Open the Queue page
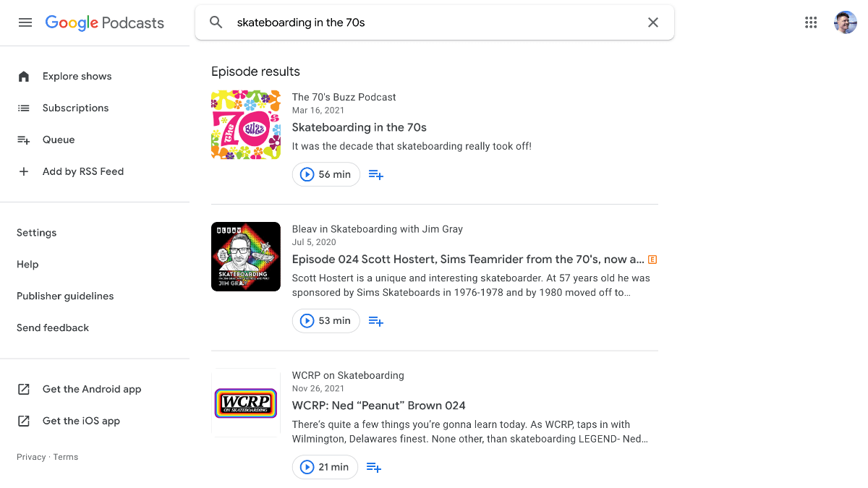The width and height of the screenshot is (868, 488). (59, 140)
